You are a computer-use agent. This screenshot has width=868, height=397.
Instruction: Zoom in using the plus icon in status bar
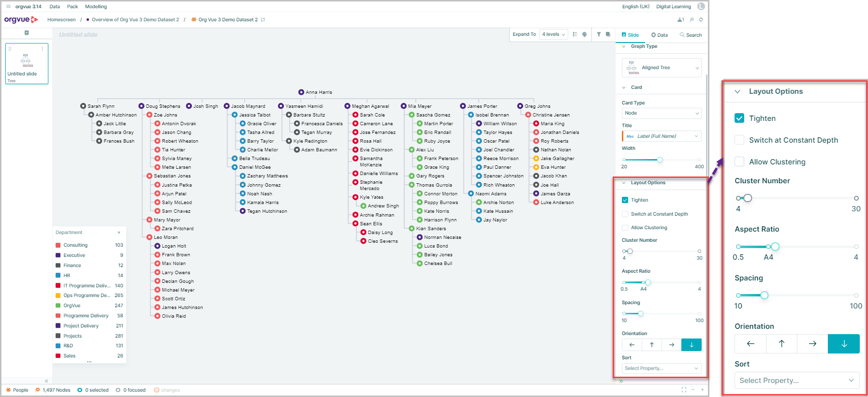(x=702, y=390)
